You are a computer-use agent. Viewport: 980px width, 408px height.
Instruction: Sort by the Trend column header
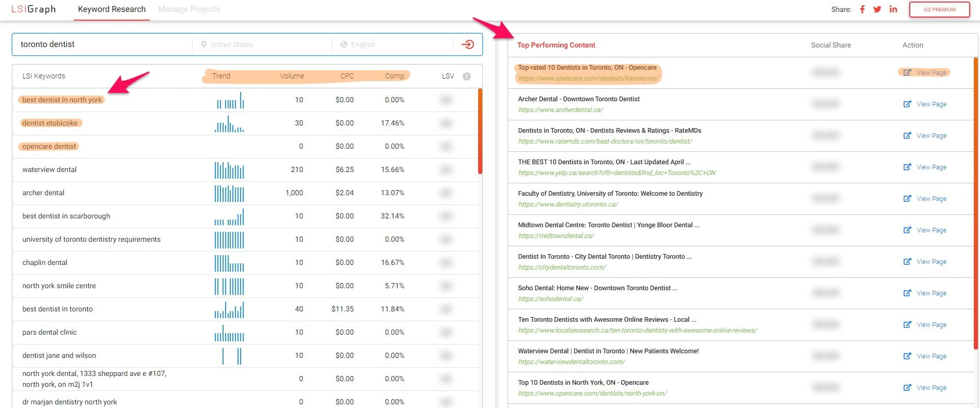click(x=221, y=76)
